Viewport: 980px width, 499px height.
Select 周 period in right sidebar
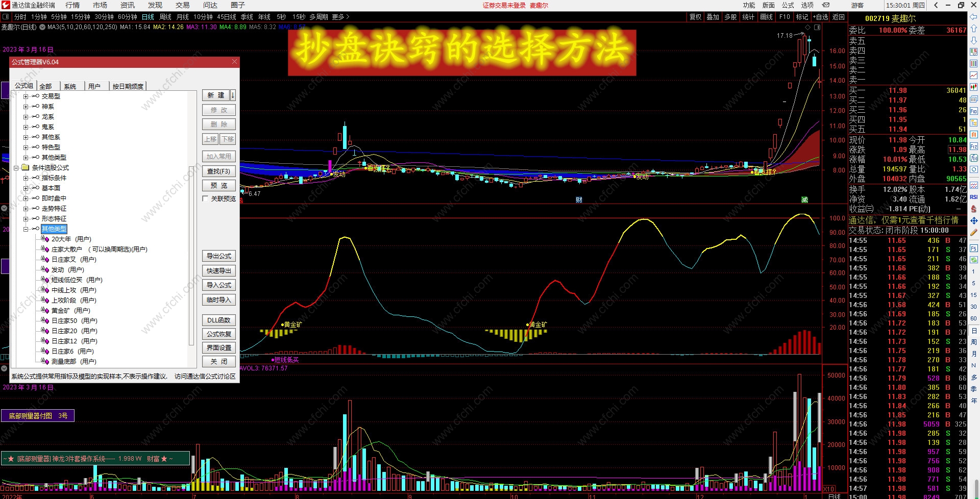[x=974, y=342]
